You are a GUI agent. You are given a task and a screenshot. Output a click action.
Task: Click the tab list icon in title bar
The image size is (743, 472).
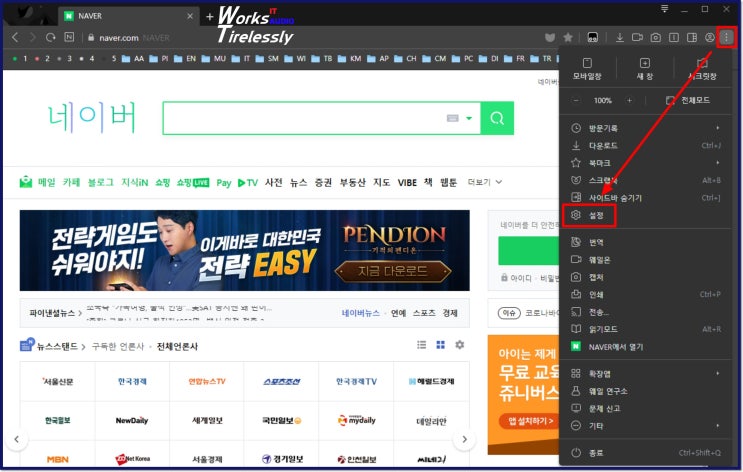click(x=664, y=9)
